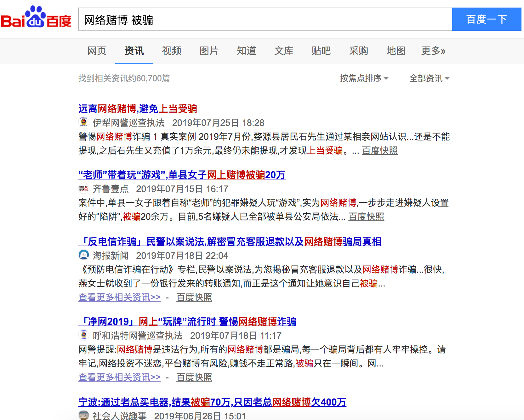Screen dimensions: 524x420
Task: Click the date 2019年07月18日 22:04
Action: coord(182,256)
